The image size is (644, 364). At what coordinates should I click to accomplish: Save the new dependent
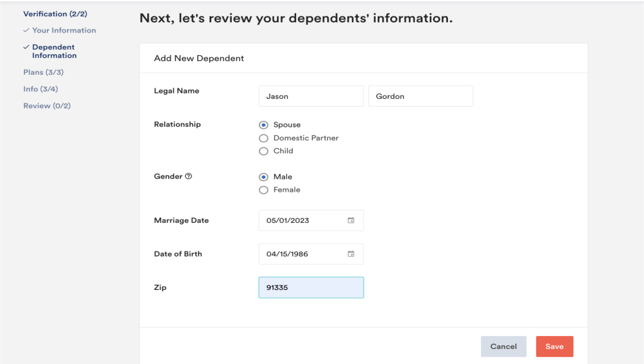click(554, 346)
